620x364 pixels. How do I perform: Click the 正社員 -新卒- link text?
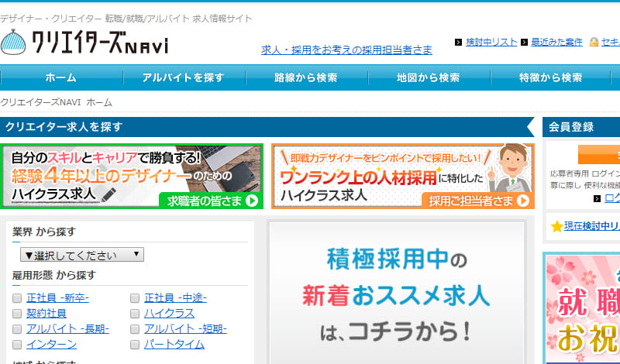tap(57, 298)
